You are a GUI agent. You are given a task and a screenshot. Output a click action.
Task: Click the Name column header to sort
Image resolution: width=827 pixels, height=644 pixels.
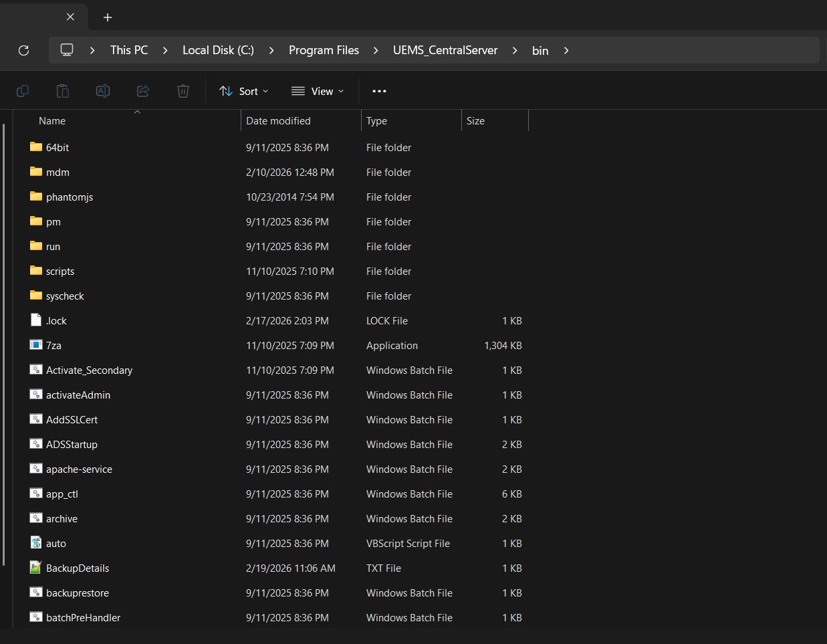coord(52,121)
